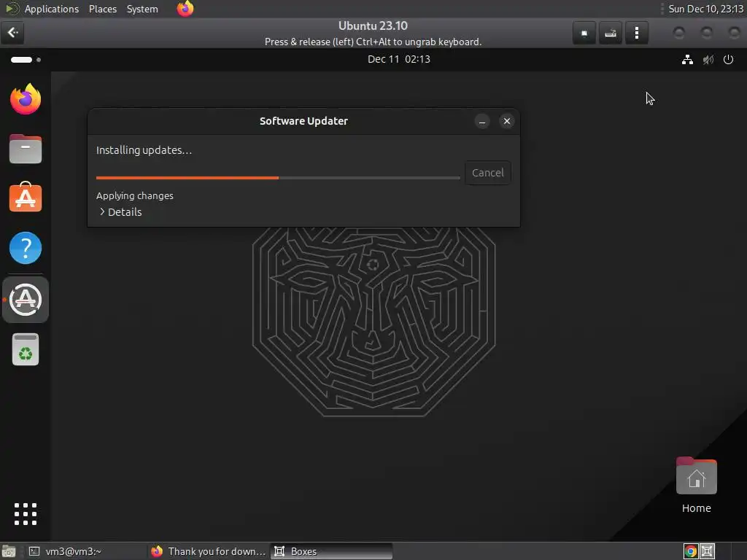Open the Boxes three-dot menu

[636, 33]
